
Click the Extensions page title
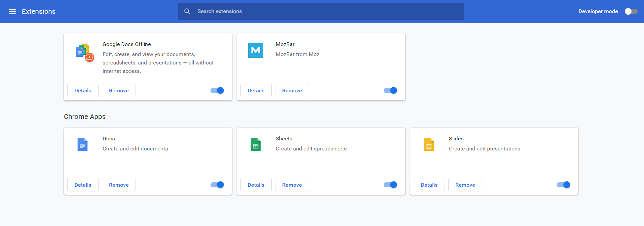pyautogui.click(x=39, y=11)
